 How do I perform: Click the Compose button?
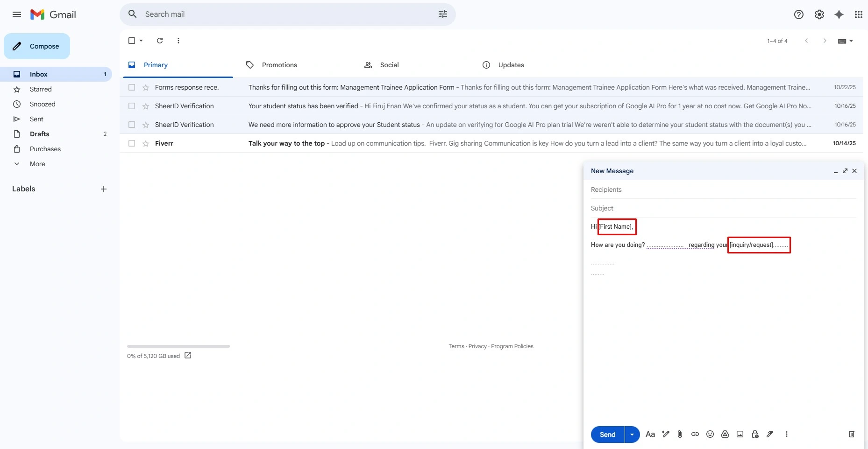pos(37,46)
